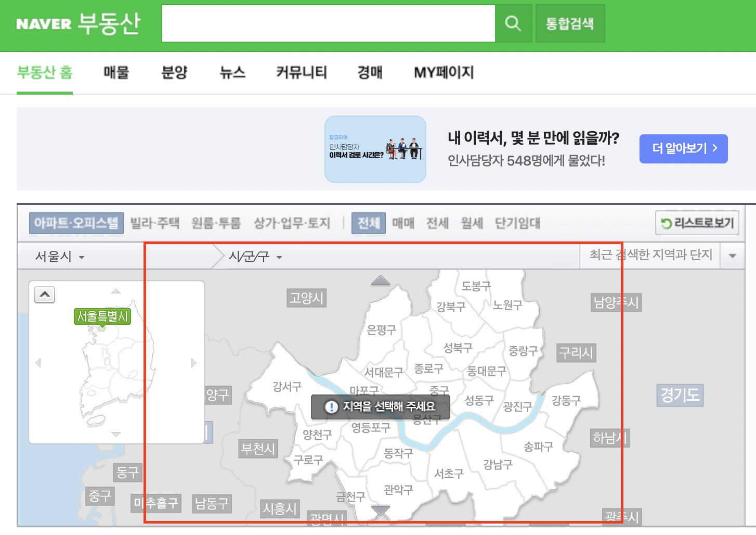Select 영등포구 on the map

(x=371, y=428)
